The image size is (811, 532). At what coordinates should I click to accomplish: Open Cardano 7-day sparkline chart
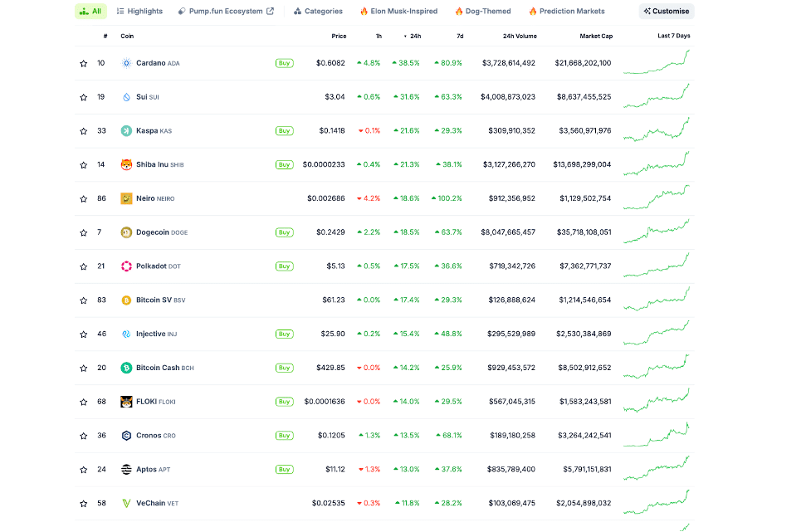[657, 62]
